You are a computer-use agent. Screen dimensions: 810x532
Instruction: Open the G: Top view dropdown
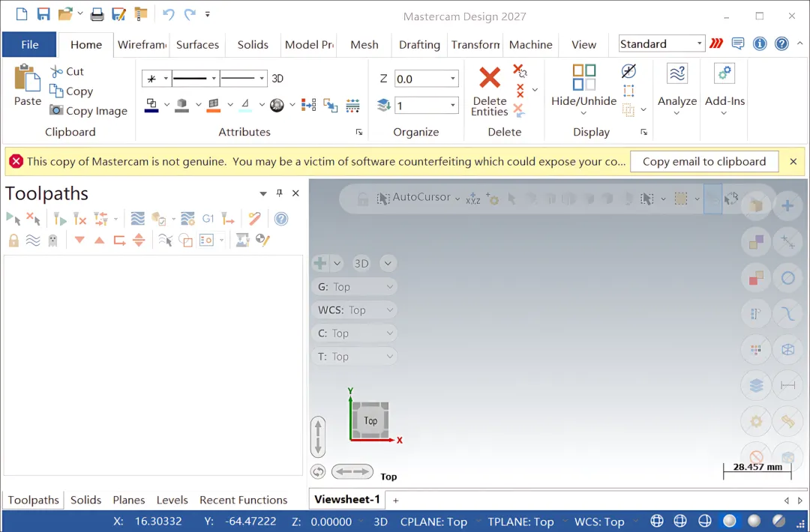[x=354, y=287]
